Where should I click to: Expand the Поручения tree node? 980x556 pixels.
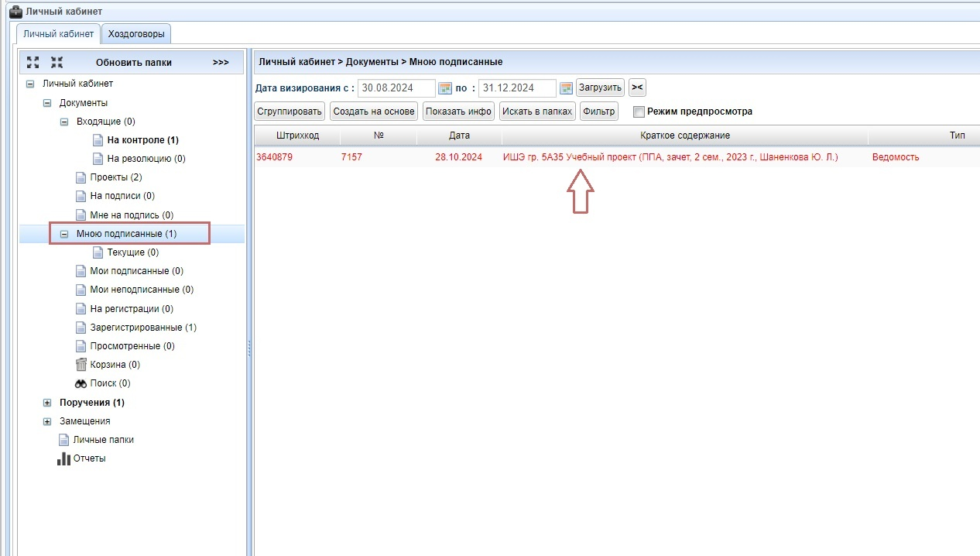tap(47, 403)
